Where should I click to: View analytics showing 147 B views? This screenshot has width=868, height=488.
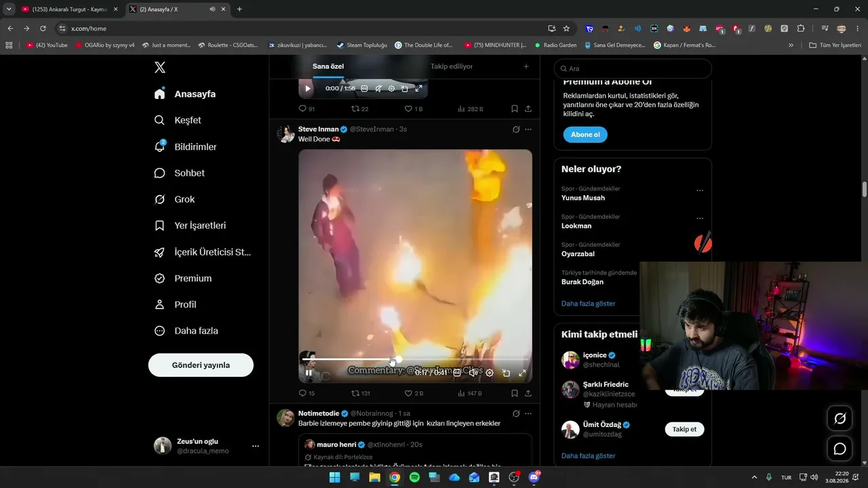469,393
